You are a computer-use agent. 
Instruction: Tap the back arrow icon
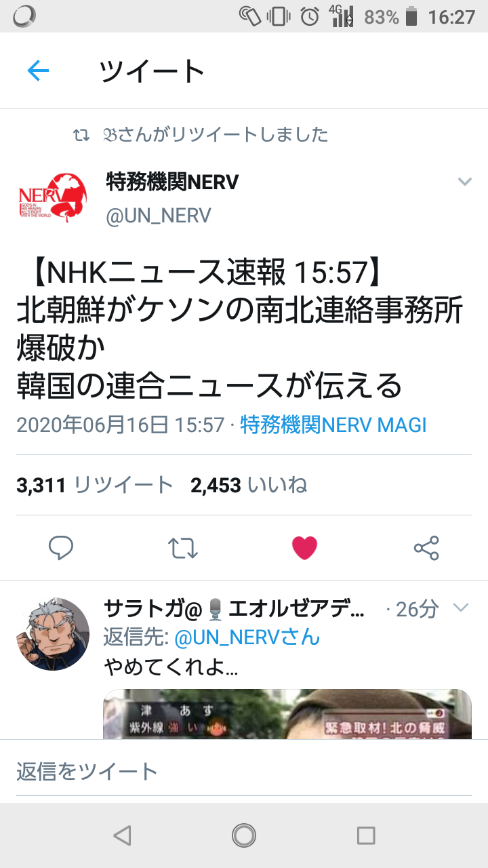38,71
